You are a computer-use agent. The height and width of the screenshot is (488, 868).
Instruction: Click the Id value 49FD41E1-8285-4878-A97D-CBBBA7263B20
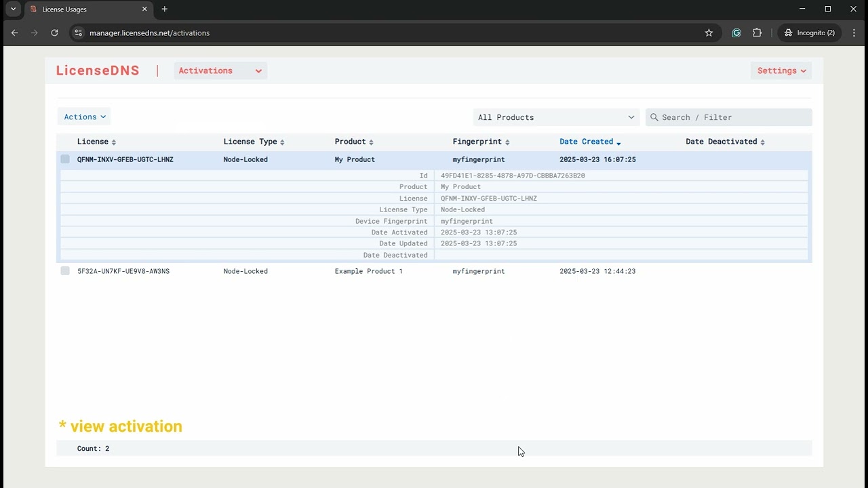pos(513,176)
